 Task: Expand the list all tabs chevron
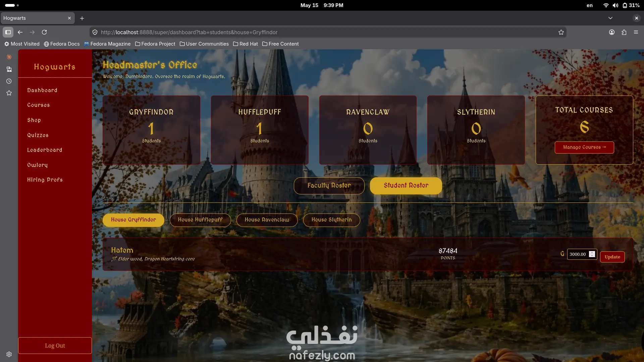[610, 18]
